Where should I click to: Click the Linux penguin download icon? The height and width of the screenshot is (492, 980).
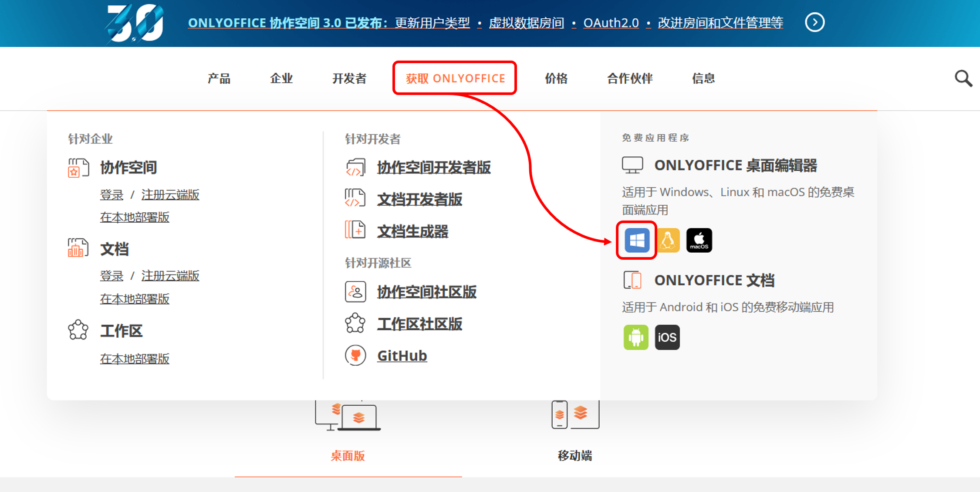[x=668, y=240]
